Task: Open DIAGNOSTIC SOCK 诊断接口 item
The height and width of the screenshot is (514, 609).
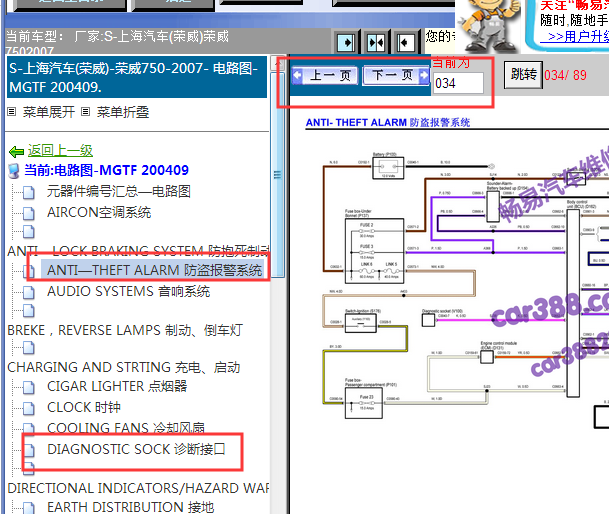Action: [x=136, y=449]
